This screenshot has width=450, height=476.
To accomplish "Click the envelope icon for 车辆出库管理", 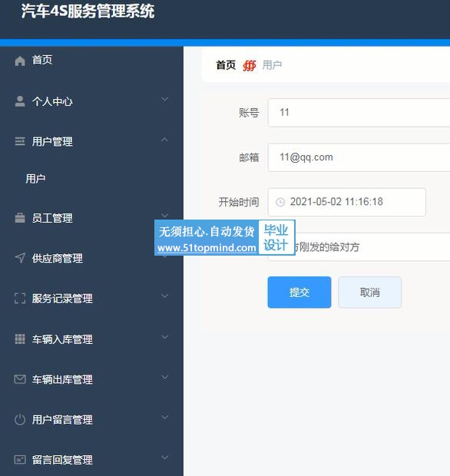I will pyautogui.click(x=20, y=379).
